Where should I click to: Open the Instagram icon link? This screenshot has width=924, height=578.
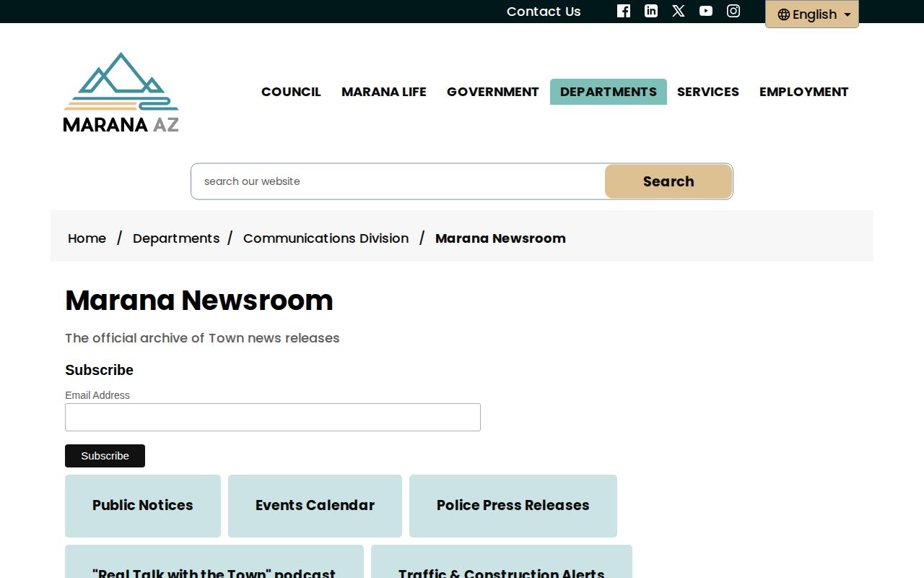tap(733, 11)
